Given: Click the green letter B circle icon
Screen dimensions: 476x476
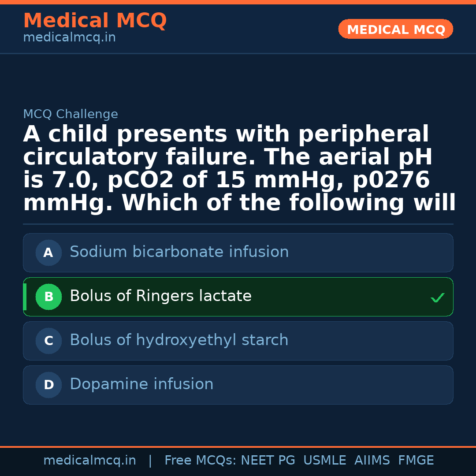Looking at the screenshot, I should click(48, 297).
